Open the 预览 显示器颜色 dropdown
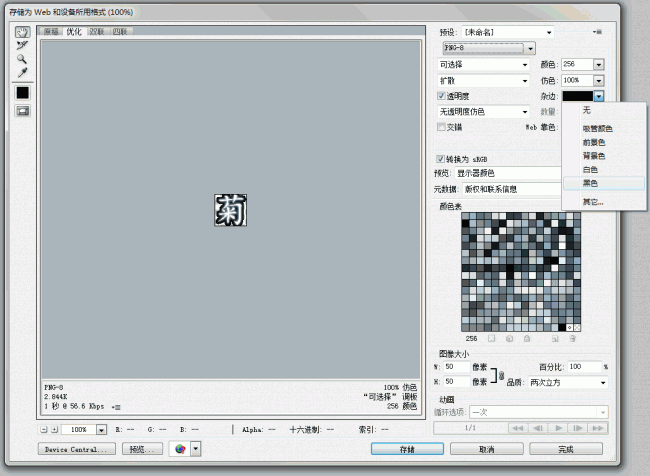The height and width of the screenshot is (476, 650). tap(507, 173)
